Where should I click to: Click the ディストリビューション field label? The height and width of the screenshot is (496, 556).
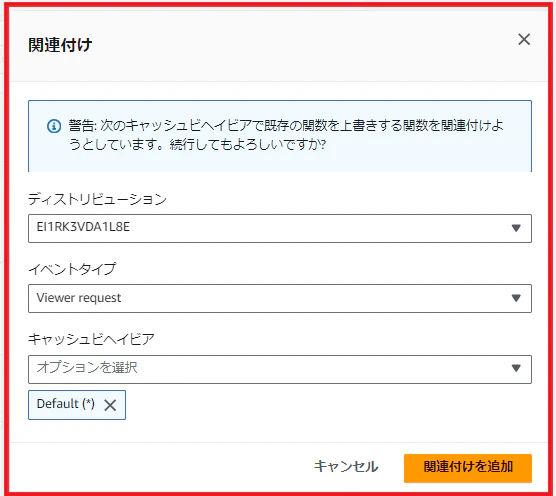pos(97,199)
